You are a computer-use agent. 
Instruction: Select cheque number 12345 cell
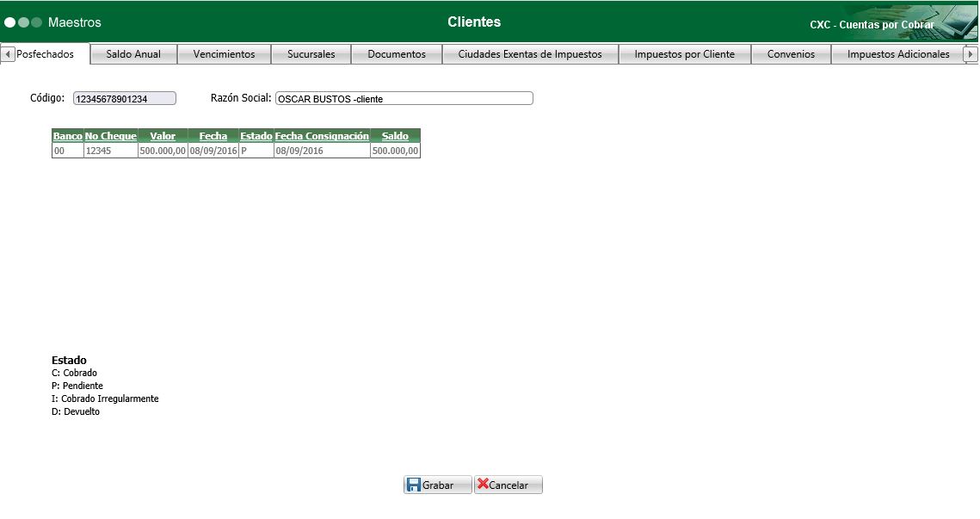click(111, 151)
